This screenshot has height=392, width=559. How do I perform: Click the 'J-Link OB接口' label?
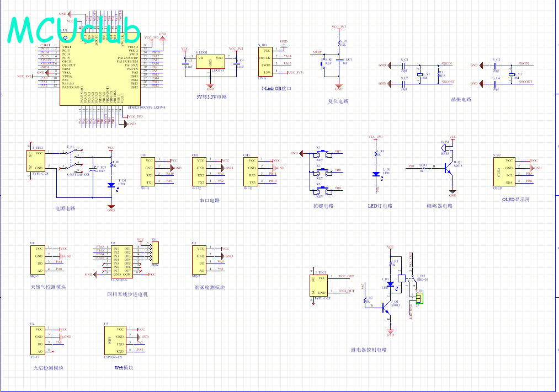point(276,88)
